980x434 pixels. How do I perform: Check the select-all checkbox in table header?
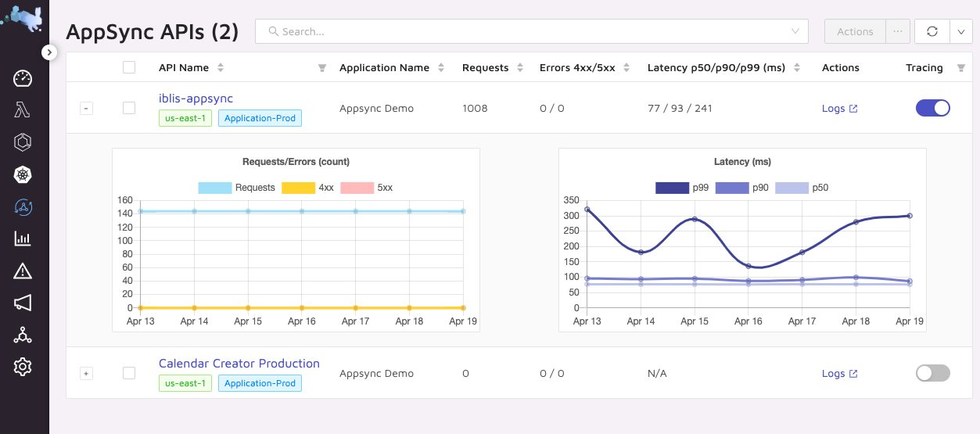pos(129,68)
